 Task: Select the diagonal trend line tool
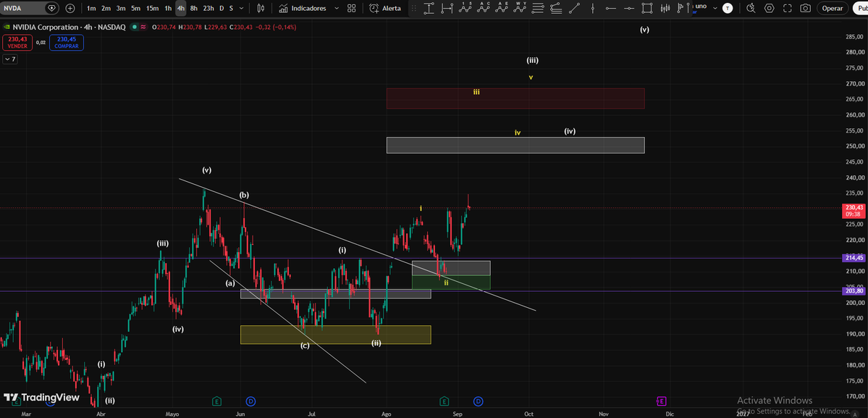[x=575, y=8]
